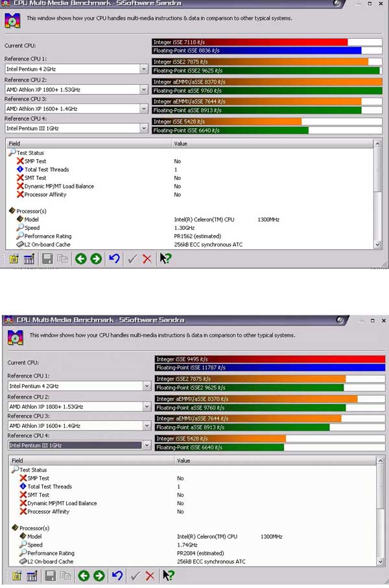The width and height of the screenshot is (389, 588).
Task: Select Dynamic MP/MT Load Balance row in the upper window
Action: pos(189,187)
